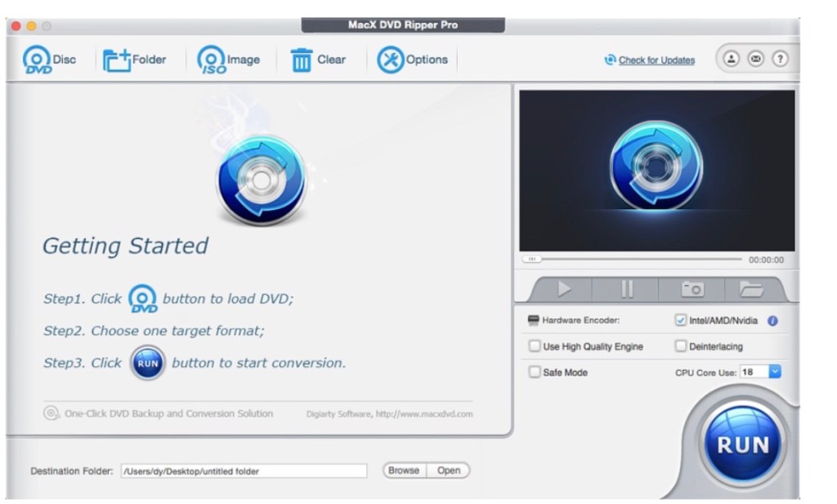Click the 00:00:00 time readout
The height and width of the screenshot is (504, 837).
pyautogui.click(x=766, y=260)
